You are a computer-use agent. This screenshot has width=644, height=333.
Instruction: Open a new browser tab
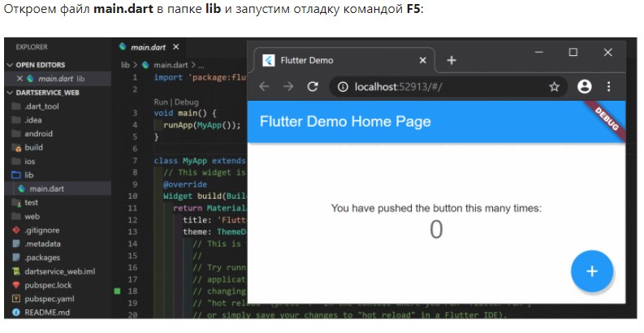click(x=452, y=60)
